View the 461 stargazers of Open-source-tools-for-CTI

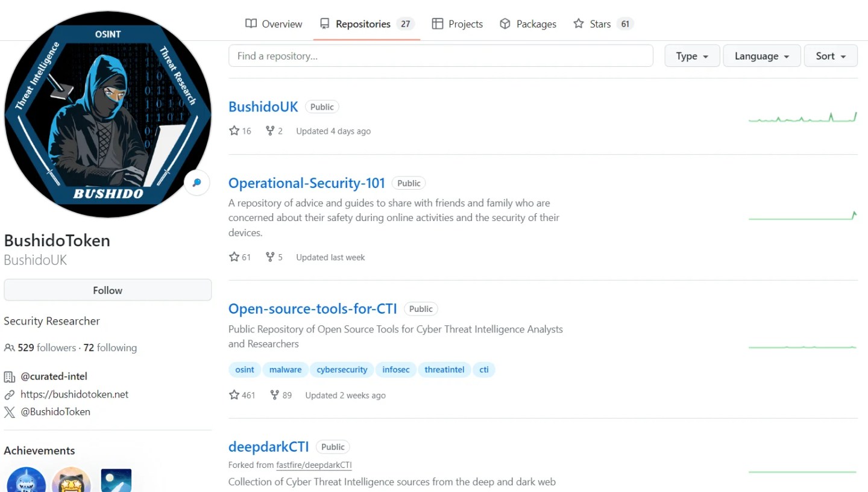pos(242,395)
